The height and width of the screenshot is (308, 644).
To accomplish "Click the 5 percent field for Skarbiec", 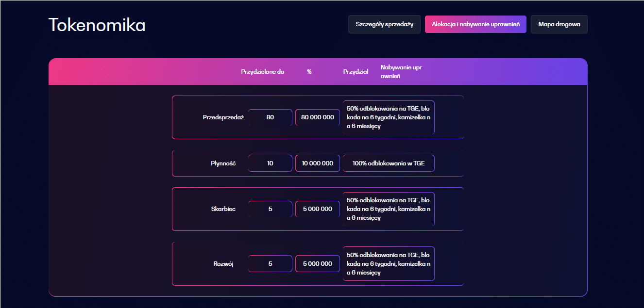I will pos(270,209).
